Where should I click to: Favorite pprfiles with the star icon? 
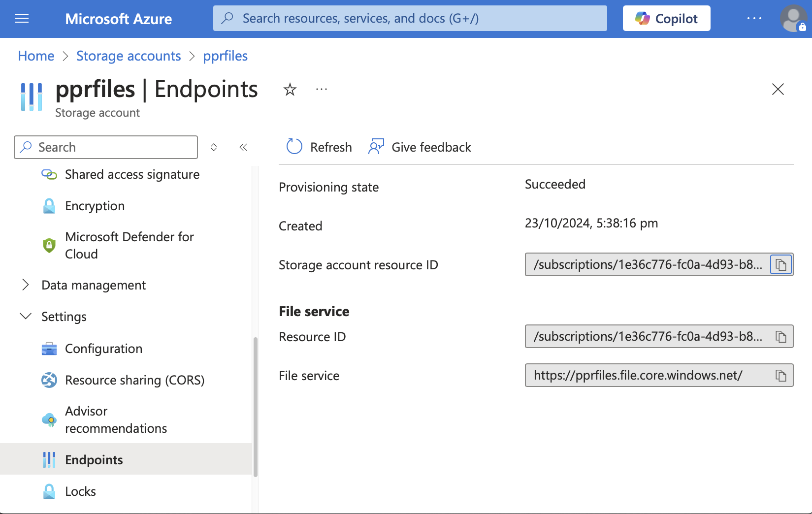pyautogui.click(x=290, y=90)
